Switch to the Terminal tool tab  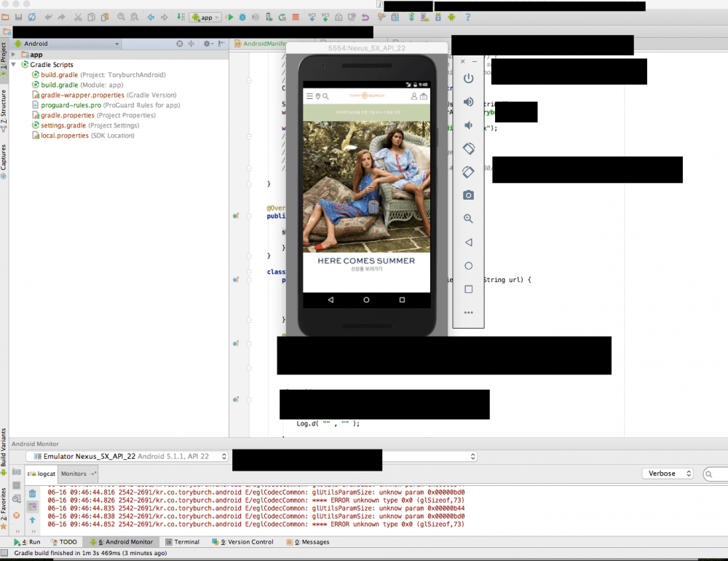coord(182,542)
